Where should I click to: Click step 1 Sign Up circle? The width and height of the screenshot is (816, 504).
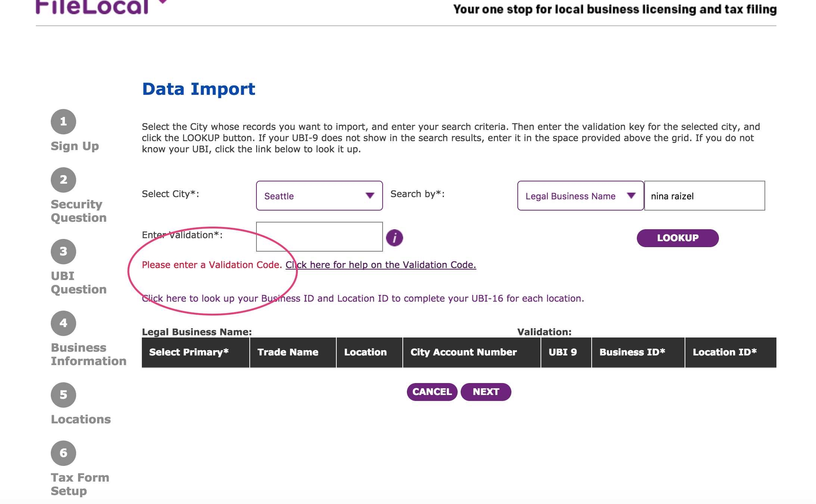(x=63, y=122)
